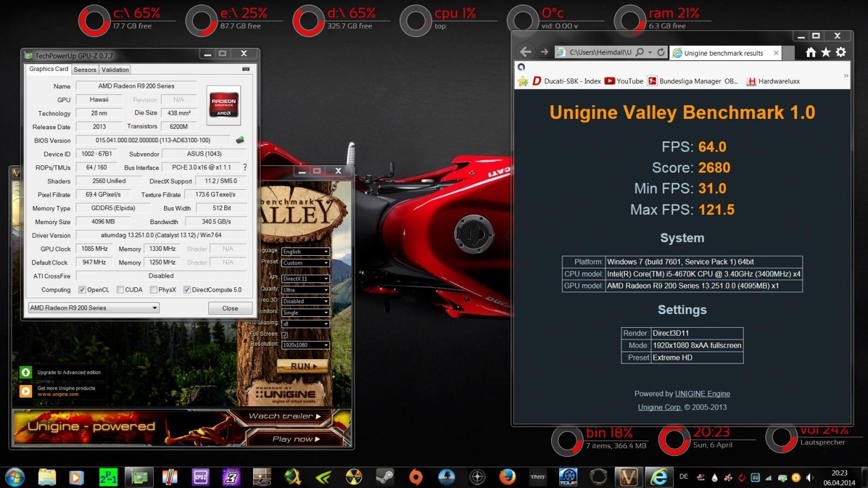This screenshot has height=488, width=868.
Task: Open the GPU selector dropdown in GPU-Z
Action: click(94, 308)
